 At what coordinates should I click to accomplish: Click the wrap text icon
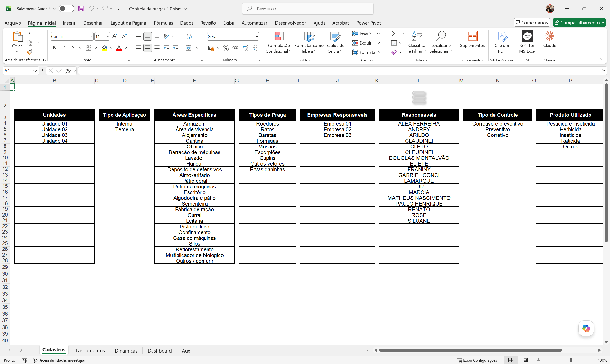coord(189,36)
